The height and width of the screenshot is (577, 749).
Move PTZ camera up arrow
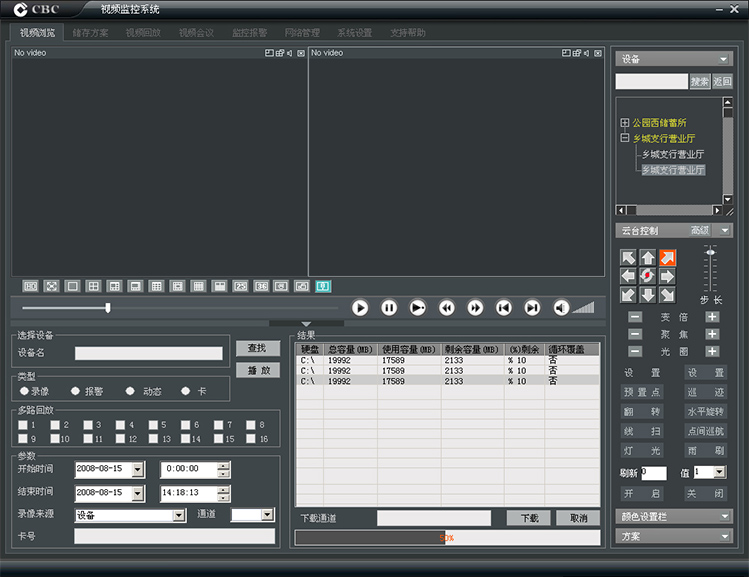[x=648, y=257]
